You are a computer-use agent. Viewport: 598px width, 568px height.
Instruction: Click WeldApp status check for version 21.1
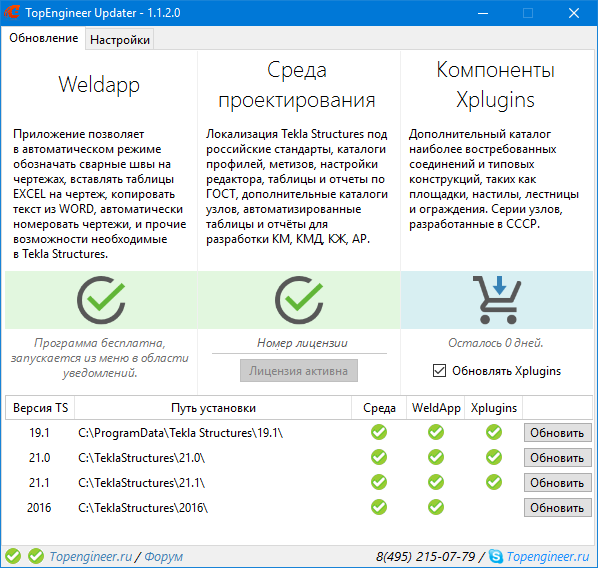point(436,482)
